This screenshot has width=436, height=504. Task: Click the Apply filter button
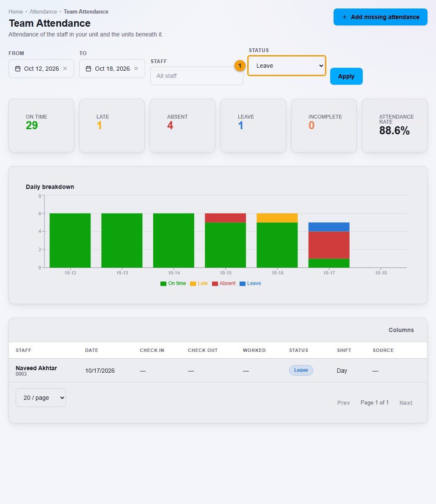coord(346,77)
